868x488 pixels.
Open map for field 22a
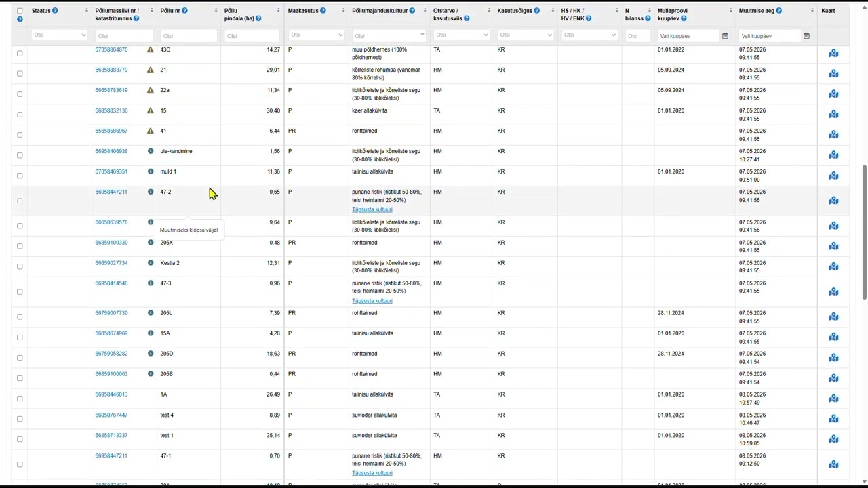[833, 94]
